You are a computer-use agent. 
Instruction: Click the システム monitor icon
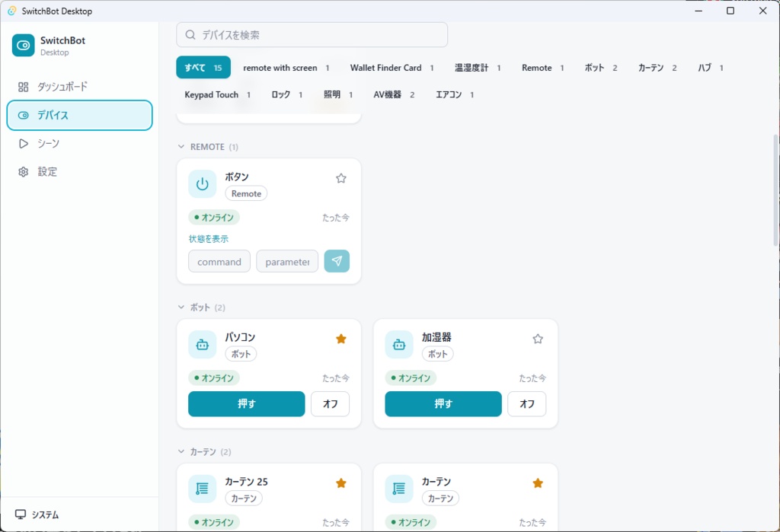tap(21, 514)
